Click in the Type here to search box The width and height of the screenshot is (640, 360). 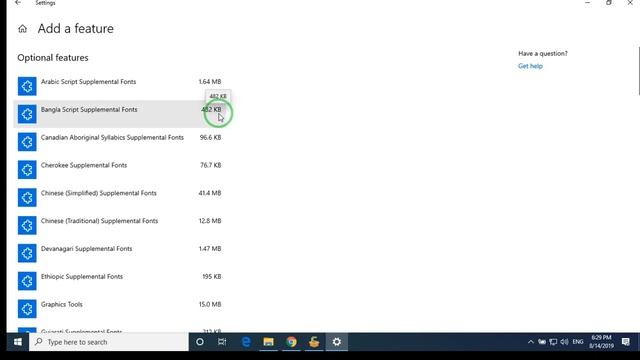coord(109,342)
